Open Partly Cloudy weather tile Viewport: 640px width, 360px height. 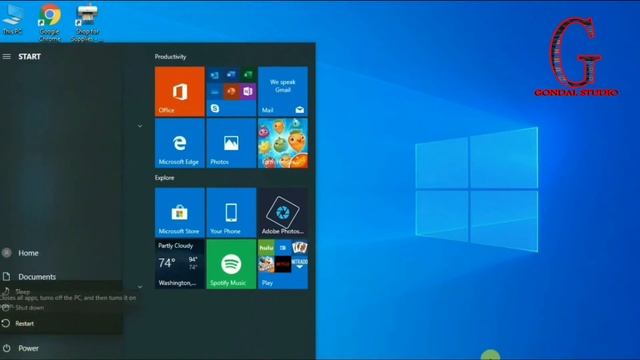180,264
